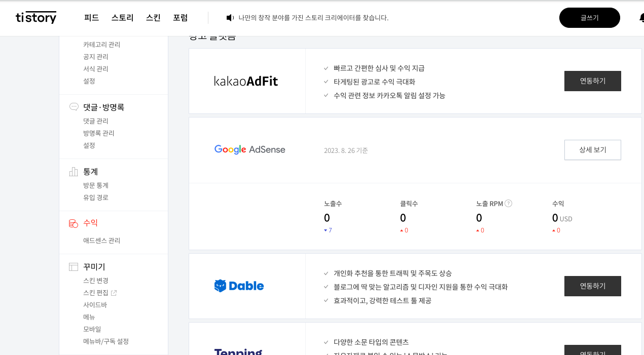
Task: Click the Google AdSense logo
Action: (x=249, y=149)
